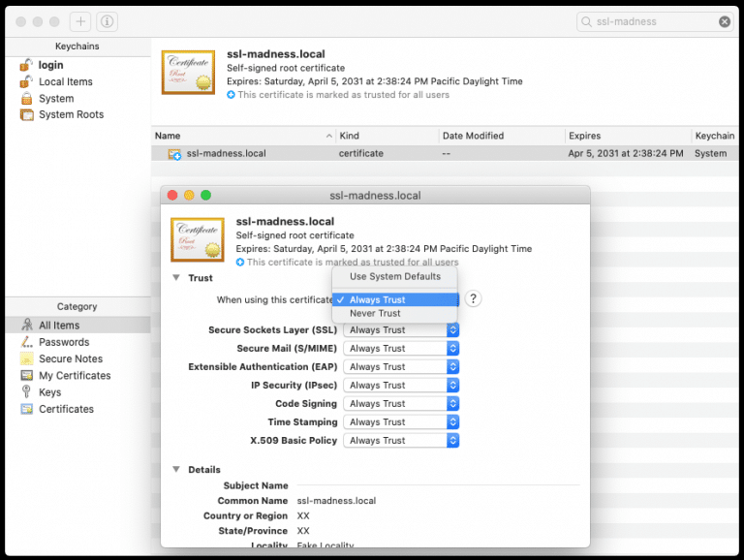Click the Keys key icon
Viewport: 744px width, 560px height.
26,391
